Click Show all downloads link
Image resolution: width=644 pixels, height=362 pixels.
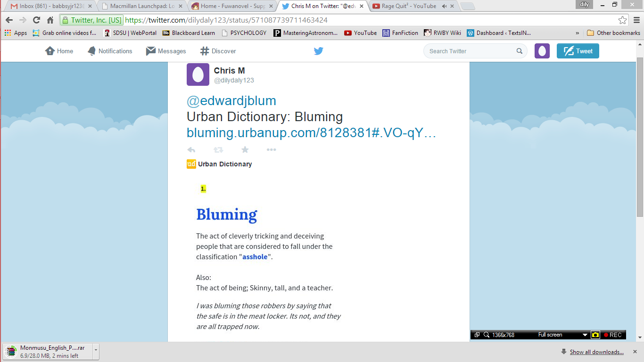coord(596,352)
